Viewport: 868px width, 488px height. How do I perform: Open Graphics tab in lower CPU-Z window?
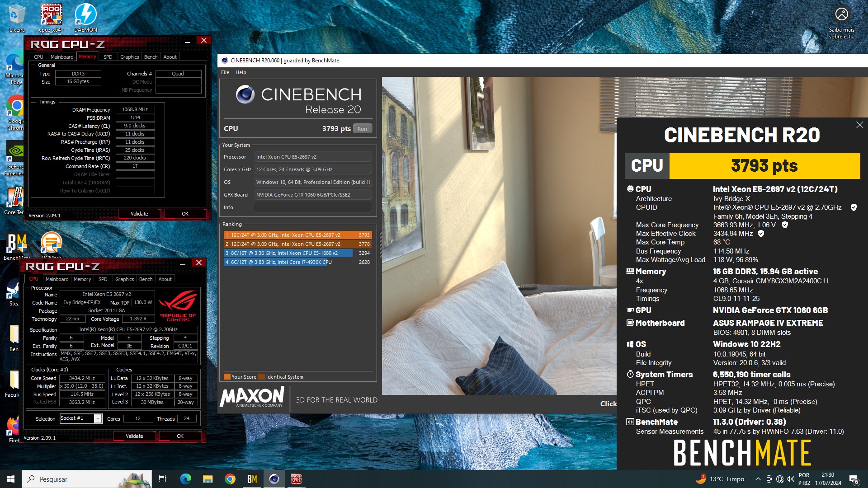[x=125, y=279]
